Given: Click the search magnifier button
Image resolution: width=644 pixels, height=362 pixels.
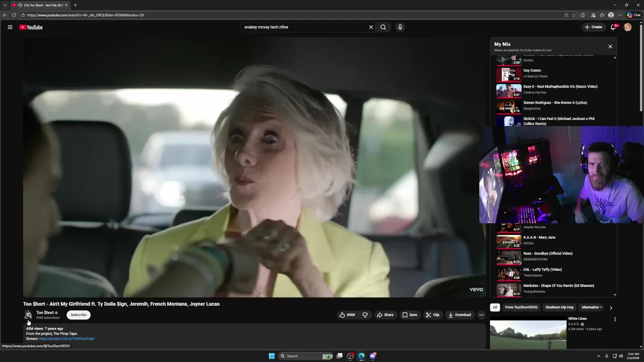Looking at the screenshot, I should pos(383,27).
